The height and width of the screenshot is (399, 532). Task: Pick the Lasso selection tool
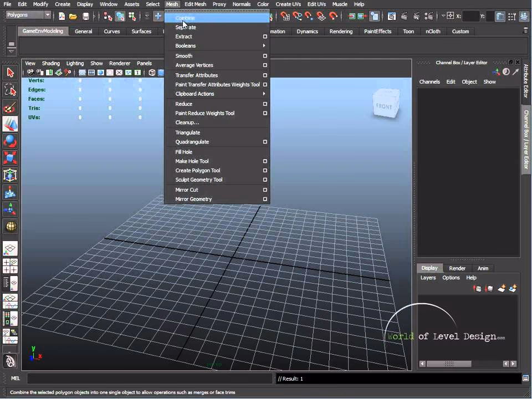point(10,90)
